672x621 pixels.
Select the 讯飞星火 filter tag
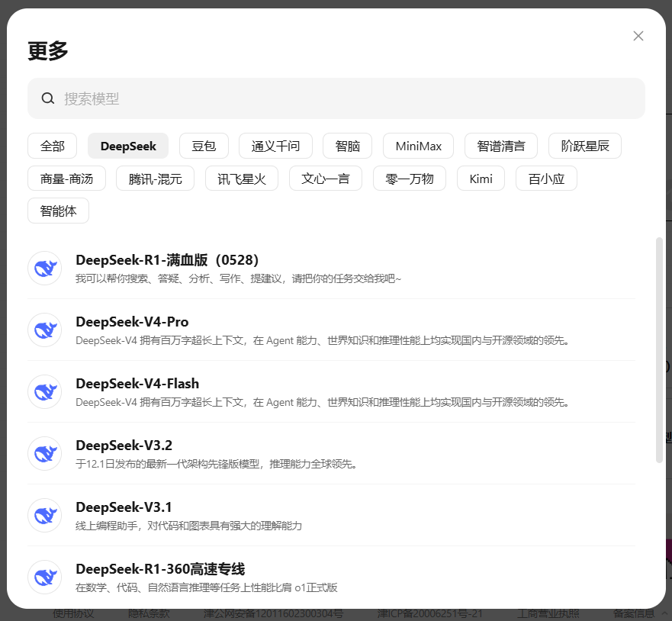coord(242,179)
